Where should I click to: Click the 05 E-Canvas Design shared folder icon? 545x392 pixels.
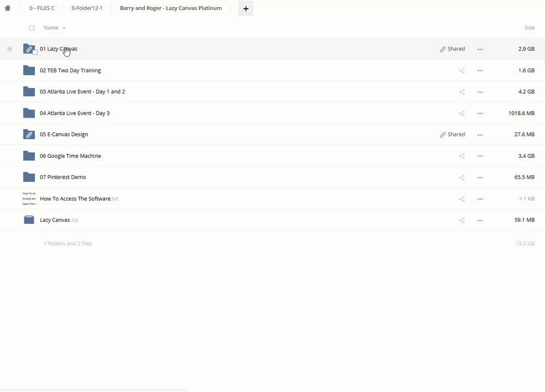29,134
